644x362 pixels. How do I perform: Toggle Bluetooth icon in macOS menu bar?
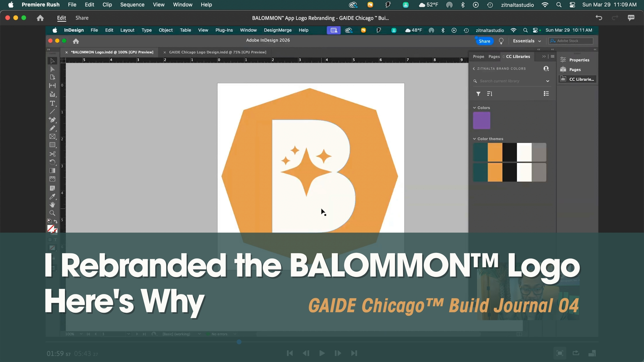pos(463,5)
